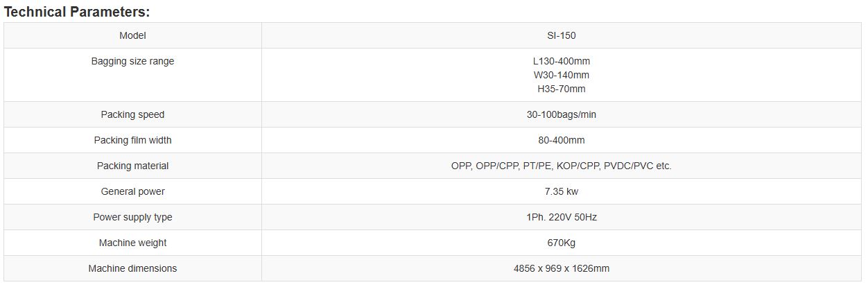This screenshot has width=868, height=287.
Task: Click the 30-100bags/min value
Action: (561, 114)
